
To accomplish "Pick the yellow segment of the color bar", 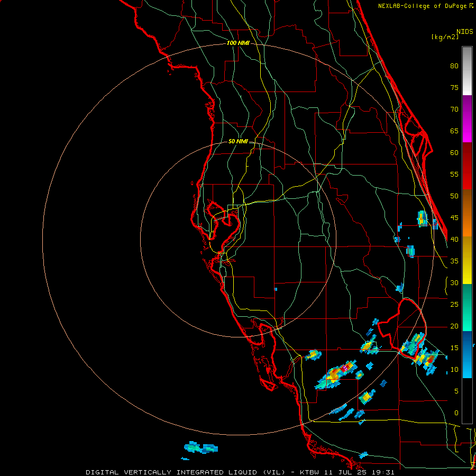I will pyautogui.click(x=467, y=260).
